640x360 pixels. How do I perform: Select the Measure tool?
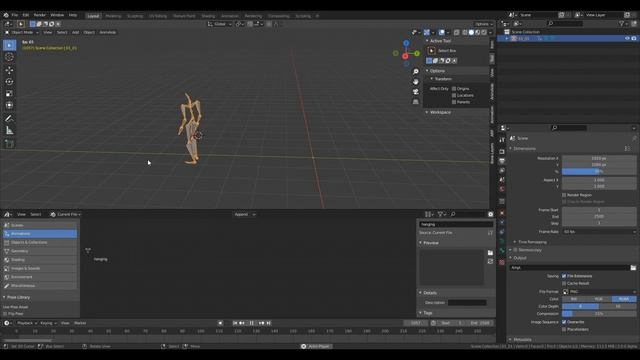click(9, 131)
